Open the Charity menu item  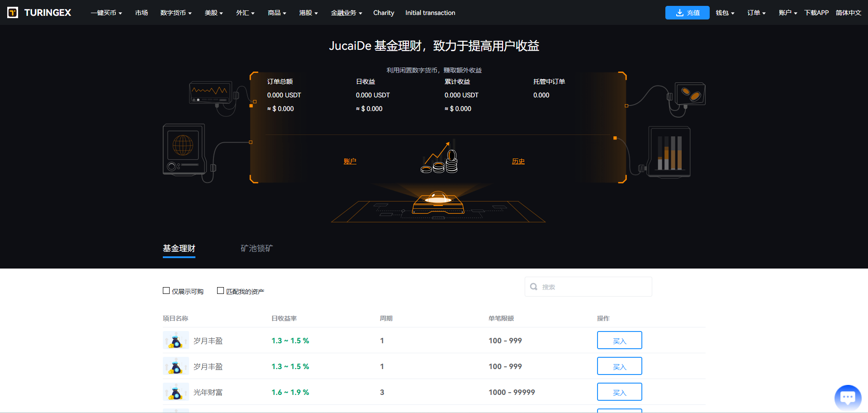coord(384,13)
